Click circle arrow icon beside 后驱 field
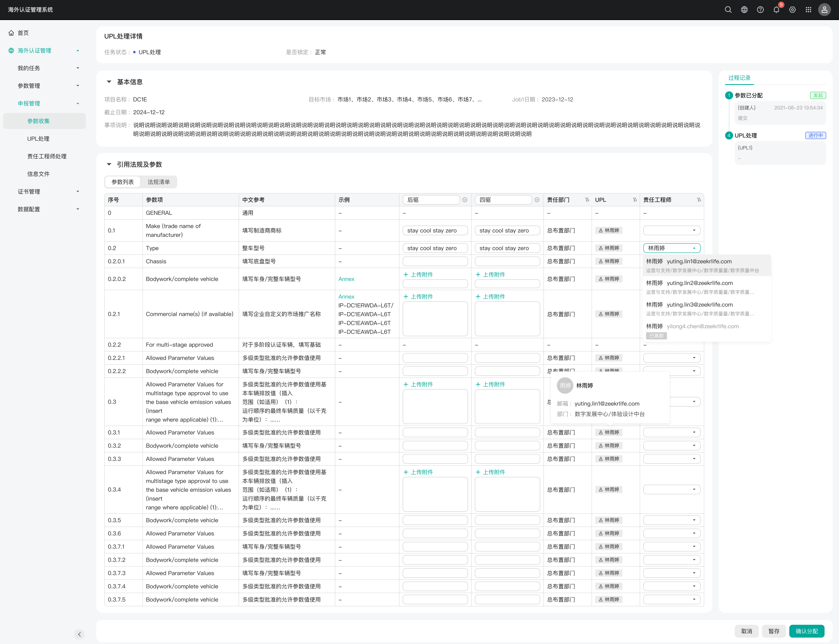Viewport: 839px width, 644px height. [465, 200]
